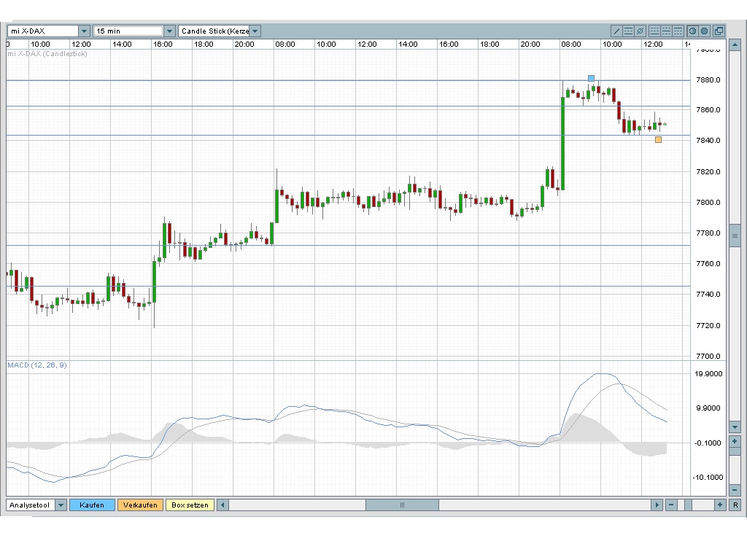
Task: Click the detach chart window icon
Action: 719,31
